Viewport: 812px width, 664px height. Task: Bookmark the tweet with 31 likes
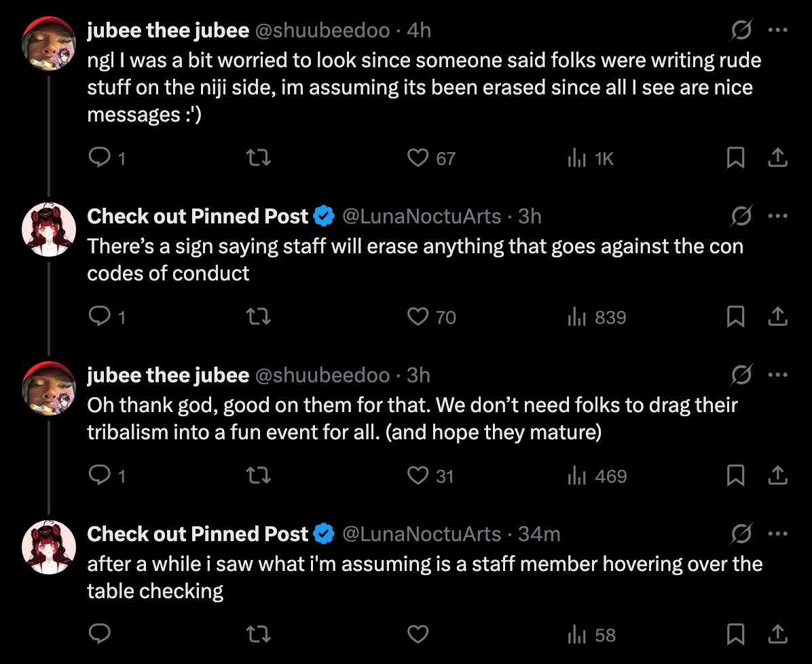[735, 476]
